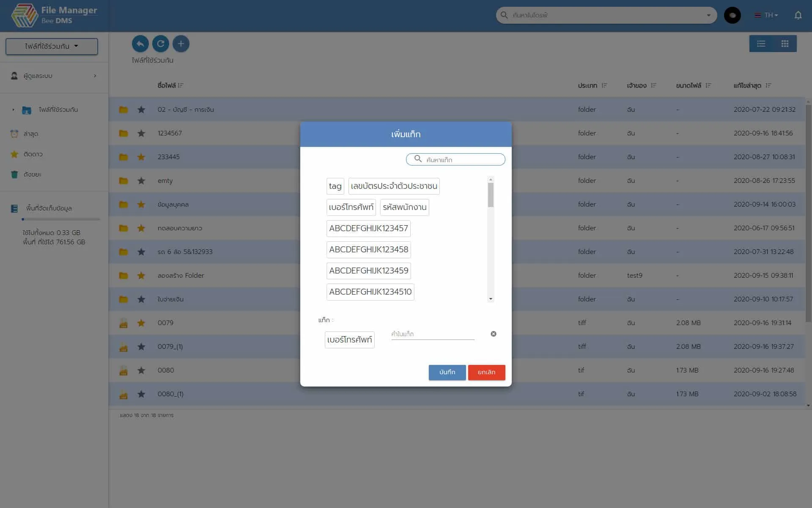812x508 pixels.
Task: Focus the tag search field
Action: pos(461,160)
